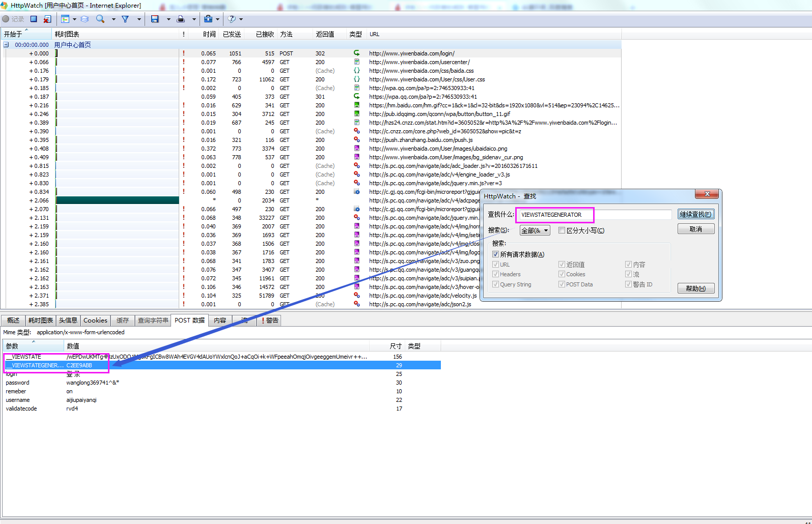Expand the save icon dropdown arrow
Image resolution: width=812 pixels, height=524 pixels.
tap(169, 19)
